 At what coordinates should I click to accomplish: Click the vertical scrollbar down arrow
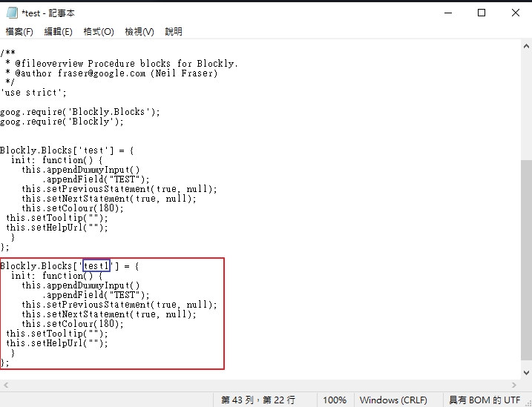(x=526, y=373)
